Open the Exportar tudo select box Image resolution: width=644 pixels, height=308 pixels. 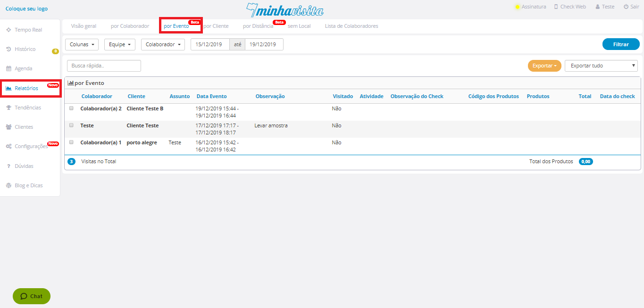pyautogui.click(x=601, y=66)
